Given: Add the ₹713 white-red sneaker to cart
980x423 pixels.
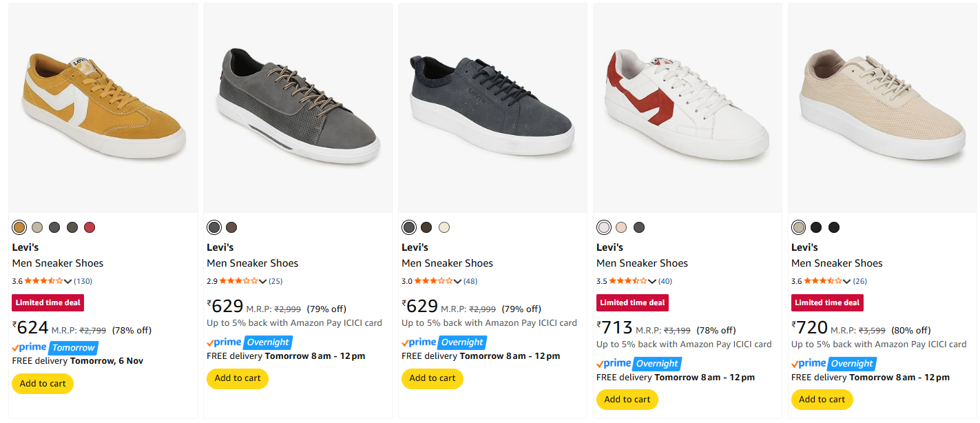Looking at the screenshot, I should [x=627, y=400].
